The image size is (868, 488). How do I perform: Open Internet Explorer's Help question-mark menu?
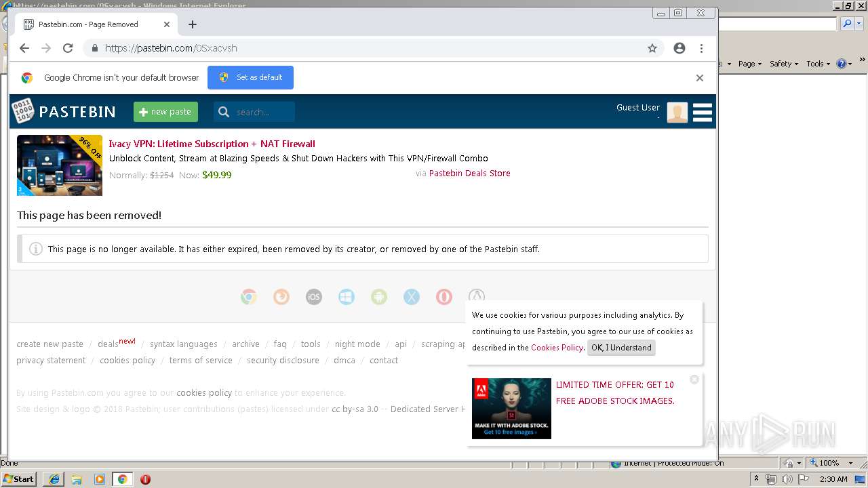click(844, 64)
